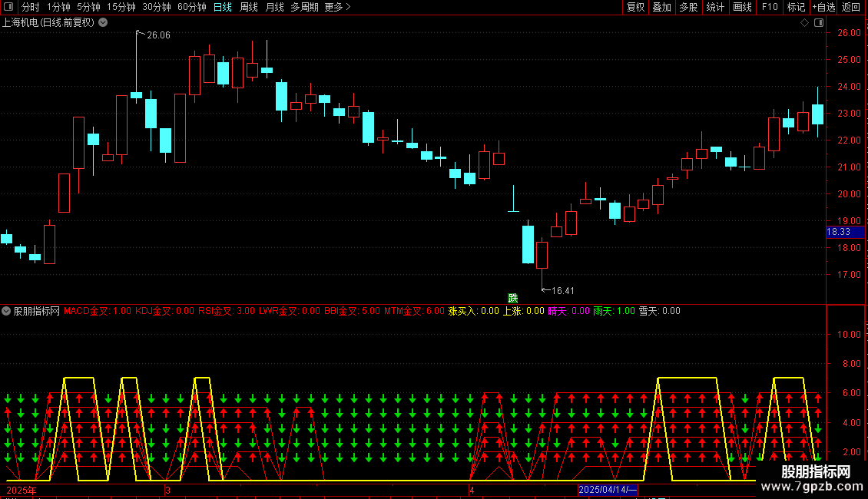Expand the 股朋指标网 indicator dropdown
The image size is (868, 499).
point(6,311)
